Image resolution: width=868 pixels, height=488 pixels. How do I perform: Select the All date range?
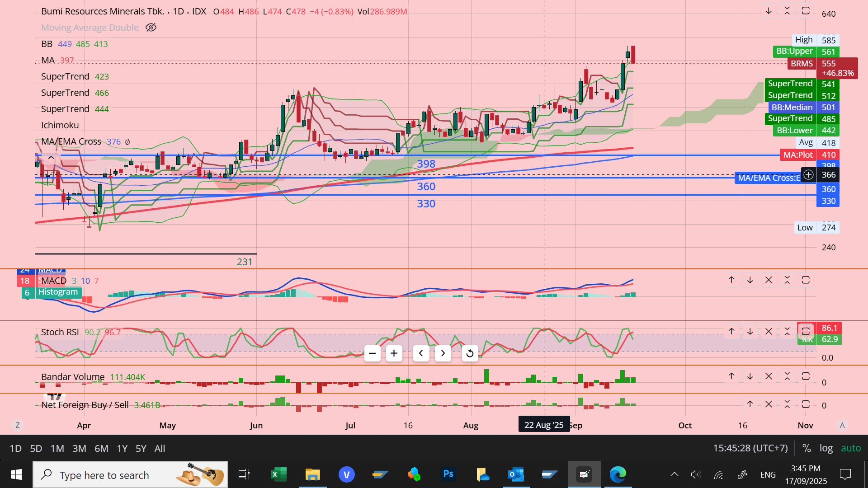[160, 448]
